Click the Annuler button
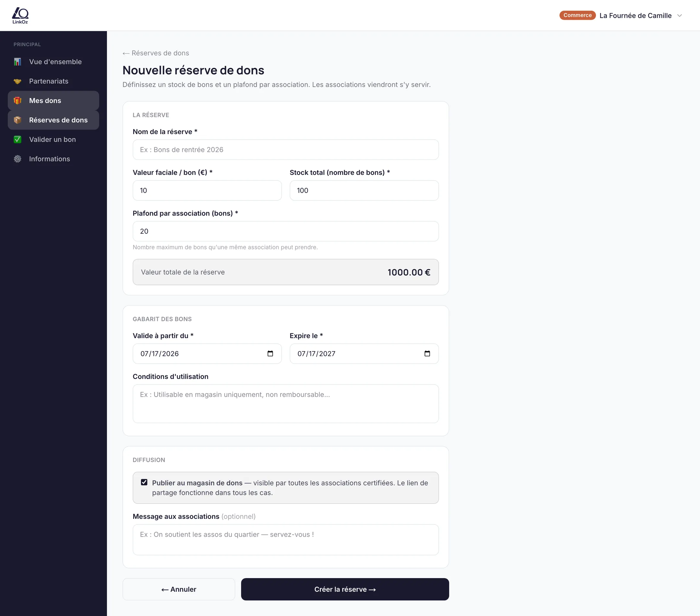700x616 pixels. point(179,589)
